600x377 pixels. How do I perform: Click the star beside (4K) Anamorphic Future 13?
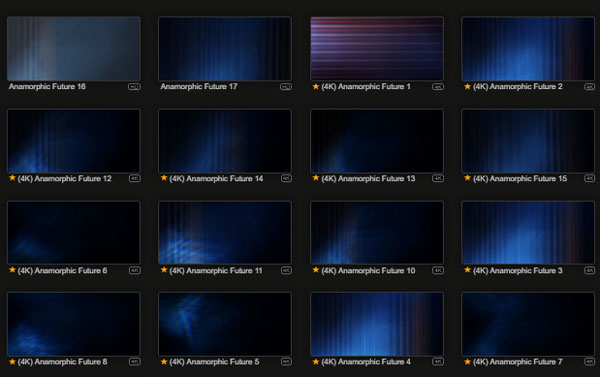tap(316, 178)
